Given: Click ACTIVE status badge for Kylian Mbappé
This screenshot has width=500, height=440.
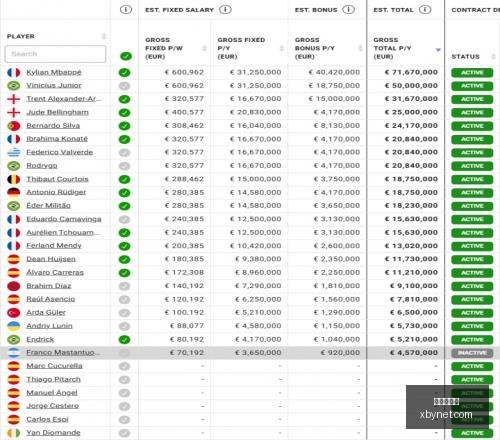Looking at the screenshot, I should [472, 72].
